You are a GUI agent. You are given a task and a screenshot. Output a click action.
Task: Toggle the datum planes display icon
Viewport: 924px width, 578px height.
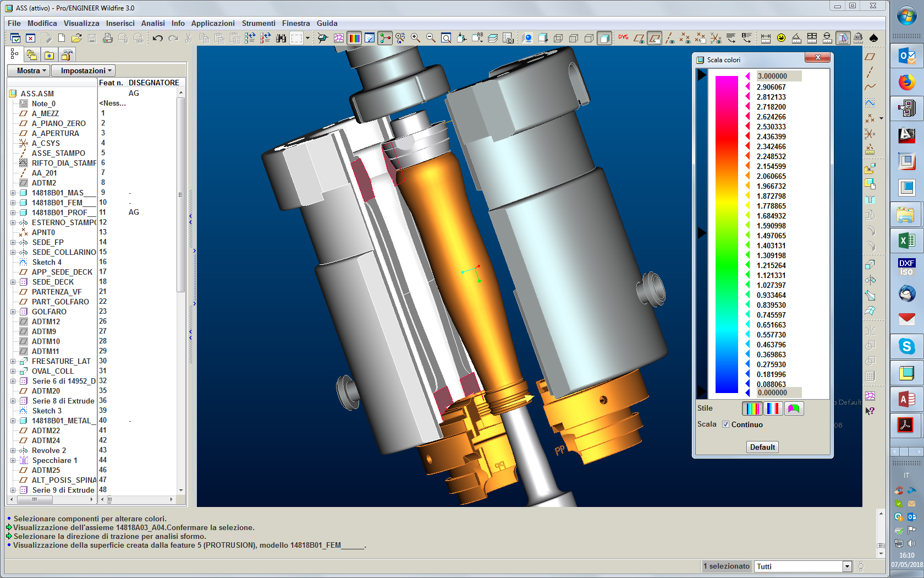click(639, 38)
